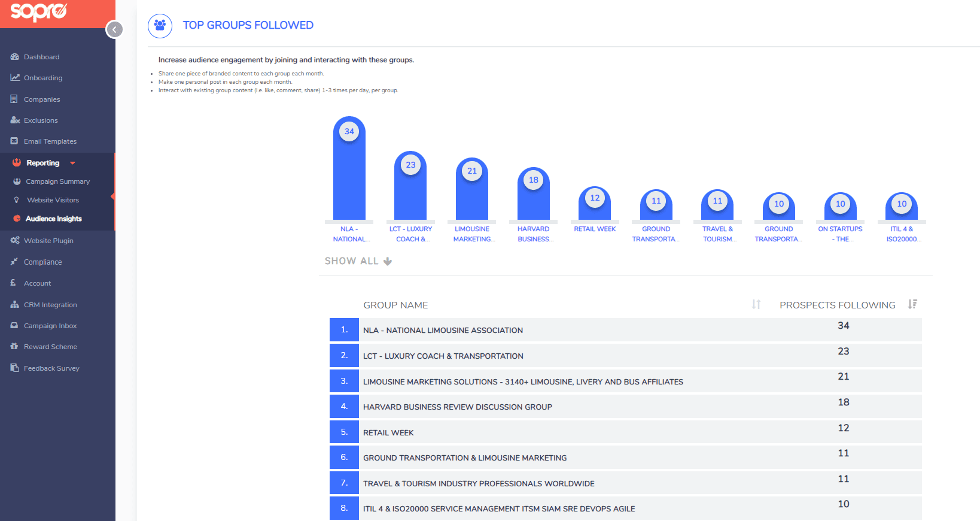Sort by Prospects Following column icon
Image resolution: width=980 pixels, height=521 pixels.
pyautogui.click(x=912, y=304)
